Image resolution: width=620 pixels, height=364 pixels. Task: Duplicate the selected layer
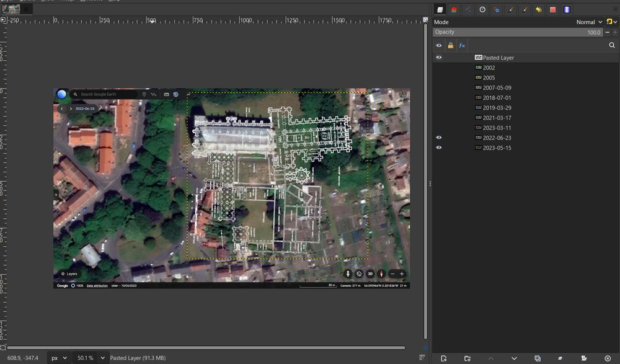point(538,358)
